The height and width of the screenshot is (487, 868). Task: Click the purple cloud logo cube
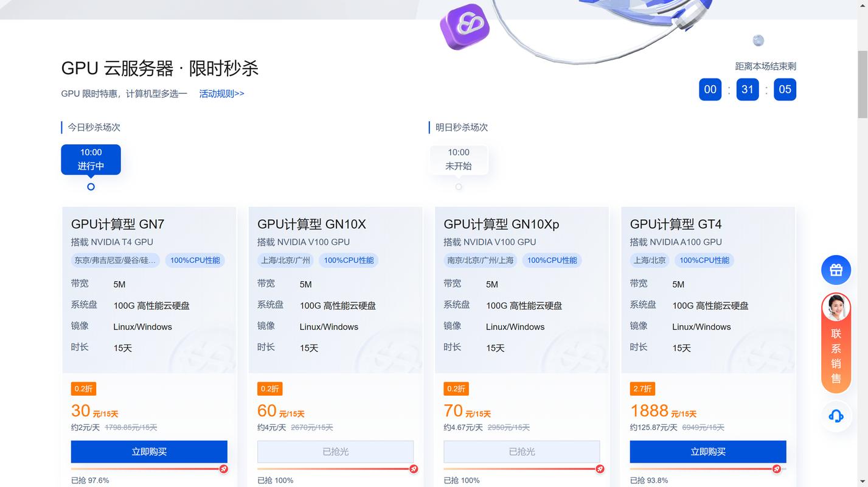tap(465, 26)
